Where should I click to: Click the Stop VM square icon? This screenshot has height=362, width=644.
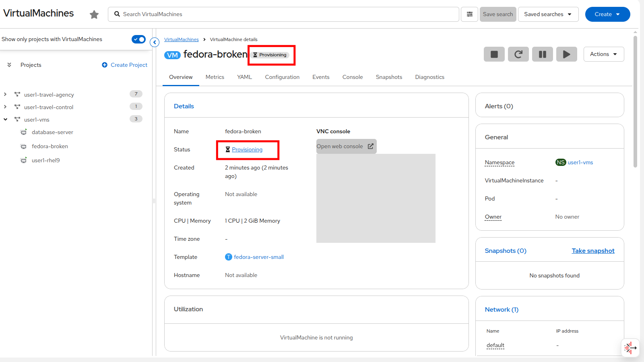point(494,54)
